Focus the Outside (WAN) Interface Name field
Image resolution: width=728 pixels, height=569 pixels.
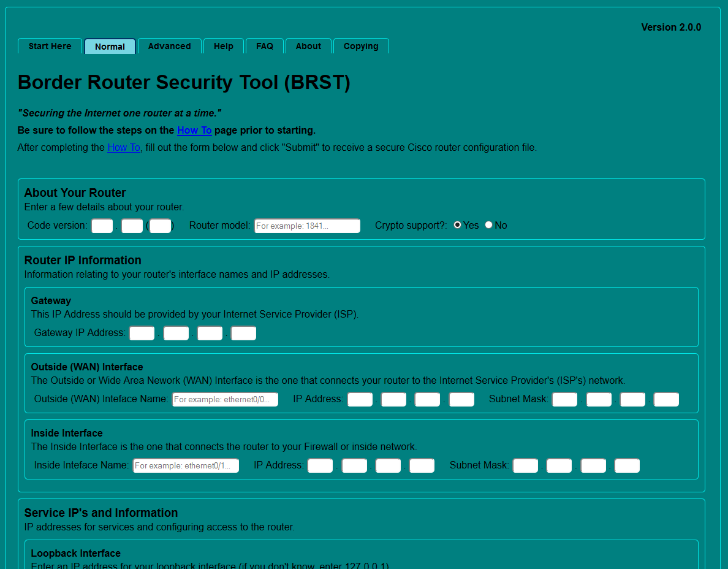click(x=225, y=399)
